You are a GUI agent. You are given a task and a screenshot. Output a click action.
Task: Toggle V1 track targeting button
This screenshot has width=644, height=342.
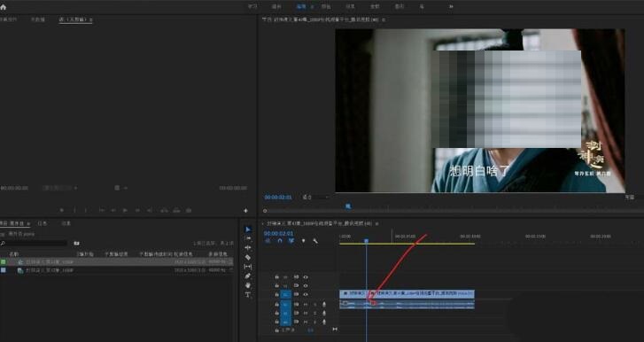pos(286,294)
